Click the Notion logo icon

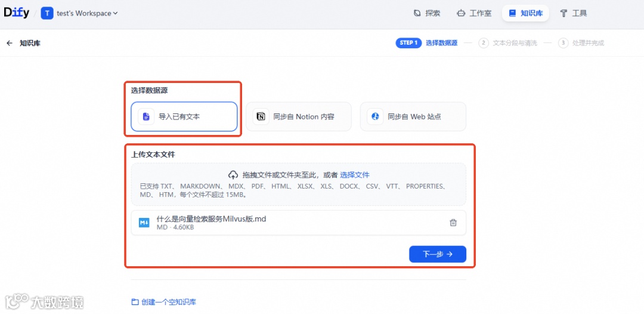tap(261, 117)
